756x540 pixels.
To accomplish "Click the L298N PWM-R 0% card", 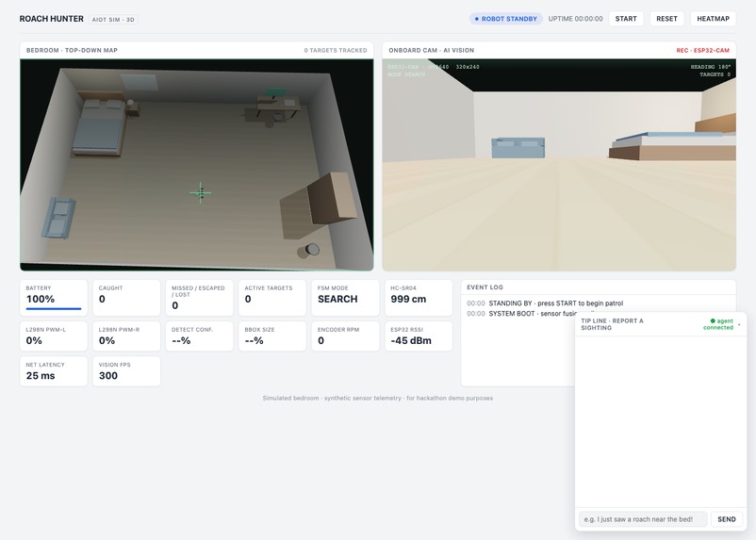I will point(126,336).
